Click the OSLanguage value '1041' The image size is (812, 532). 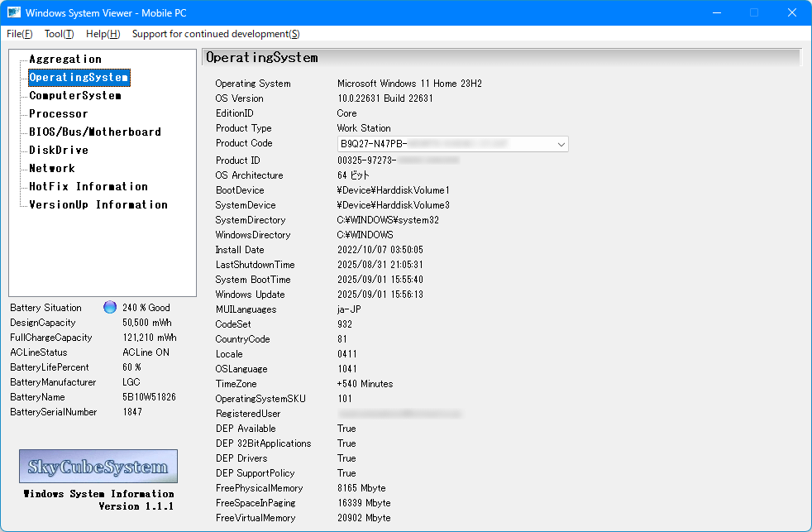347,369
